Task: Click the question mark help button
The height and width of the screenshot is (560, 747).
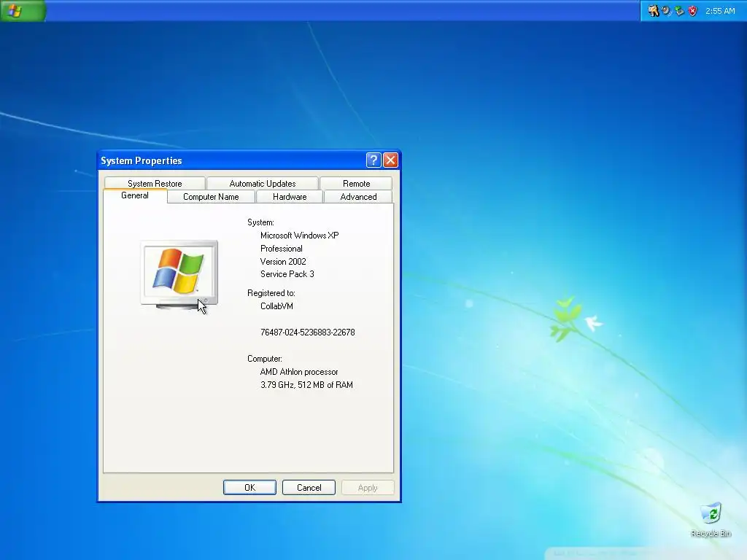Action: coord(373,160)
